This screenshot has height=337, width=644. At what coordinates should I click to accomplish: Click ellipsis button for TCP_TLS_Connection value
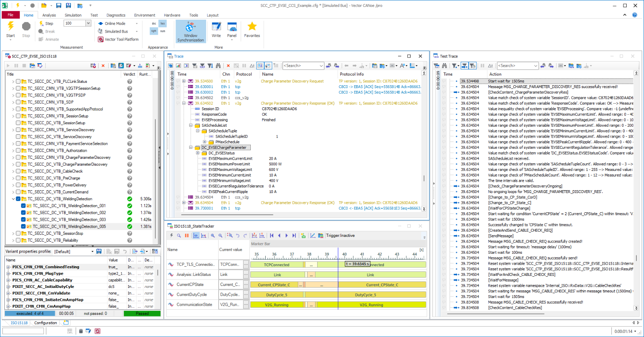[246, 264]
